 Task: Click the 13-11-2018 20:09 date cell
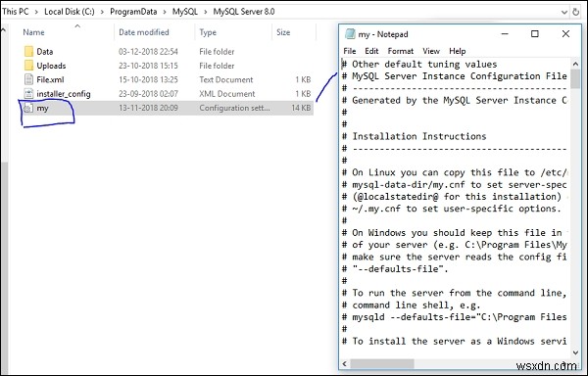[148, 108]
